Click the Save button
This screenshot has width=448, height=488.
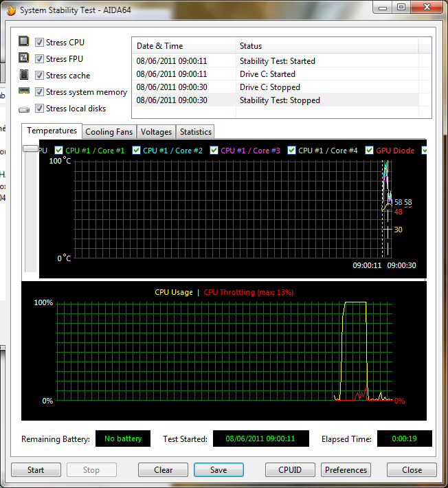219,469
